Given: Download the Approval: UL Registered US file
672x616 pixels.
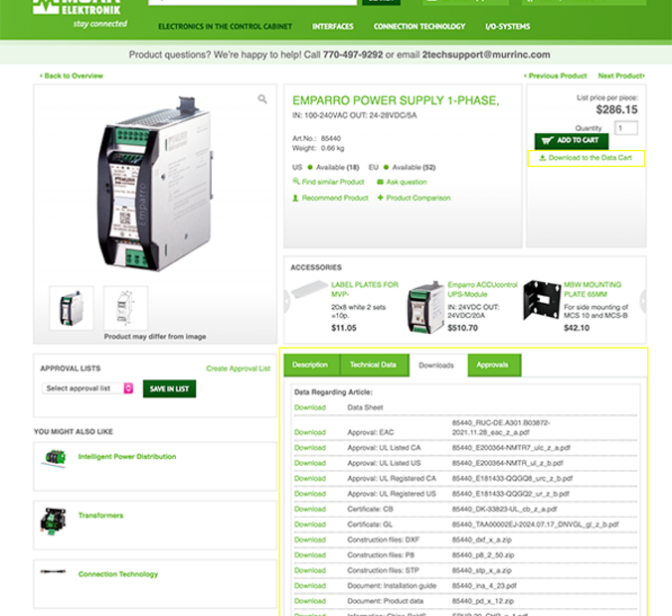Looking at the screenshot, I should pos(310,494).
